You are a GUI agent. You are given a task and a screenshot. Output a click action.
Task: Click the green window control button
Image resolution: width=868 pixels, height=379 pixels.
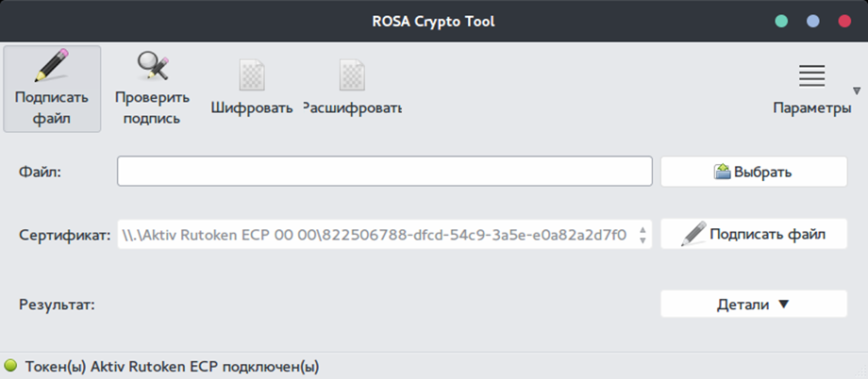tap(781, 21)
